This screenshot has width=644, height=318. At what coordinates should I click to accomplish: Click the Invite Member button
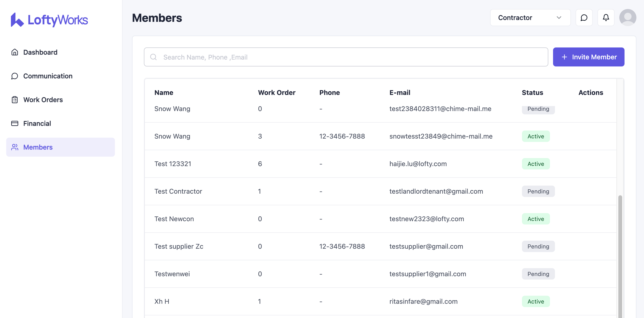(x=588, y=57)
